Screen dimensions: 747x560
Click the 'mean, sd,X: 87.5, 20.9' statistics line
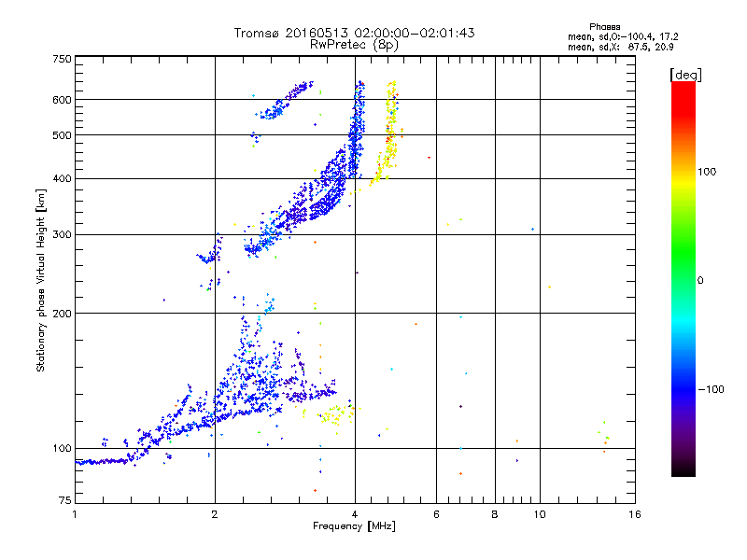pyautogui.click(x=620, y=47)
